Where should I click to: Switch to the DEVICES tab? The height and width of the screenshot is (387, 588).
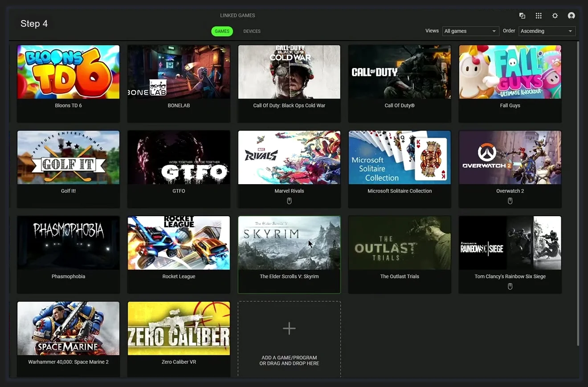[x=252, y=31]
